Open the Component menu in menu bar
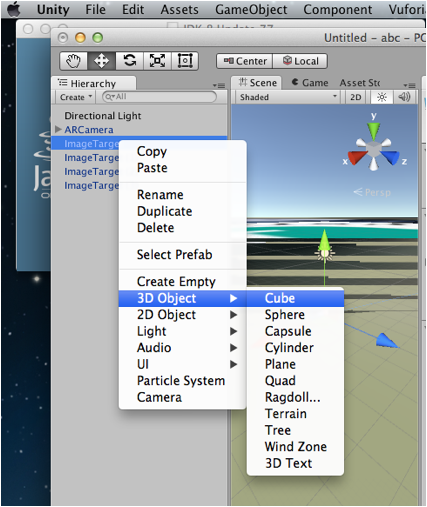The width and height of the screenshot is (427, 507). [338, 10]
